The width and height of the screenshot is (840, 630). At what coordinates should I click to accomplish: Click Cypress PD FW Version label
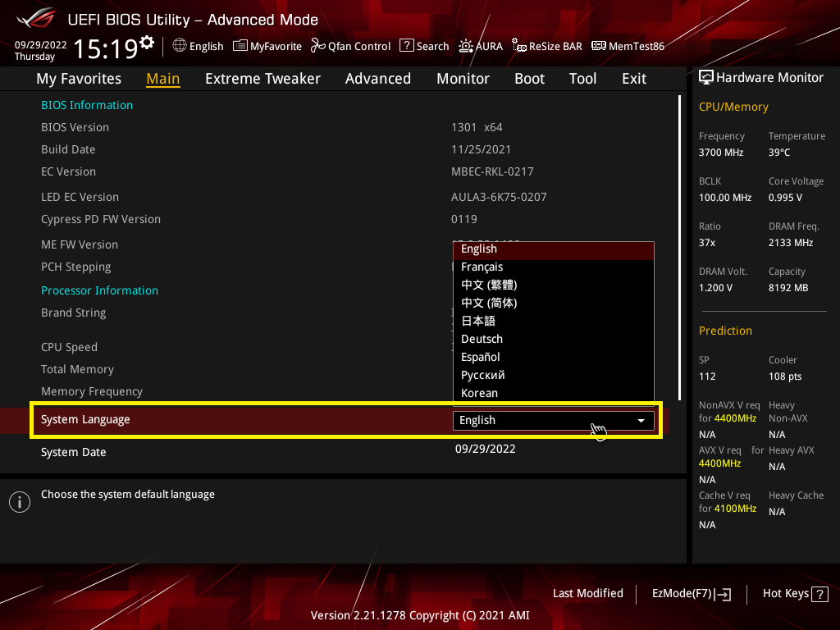[101, 220]
